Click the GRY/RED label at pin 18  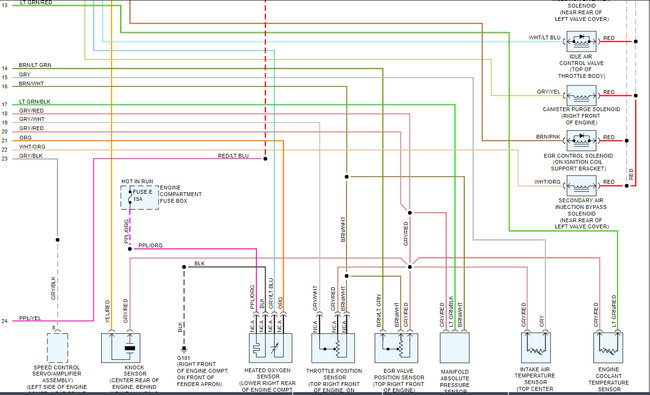(x=31, y=111)
